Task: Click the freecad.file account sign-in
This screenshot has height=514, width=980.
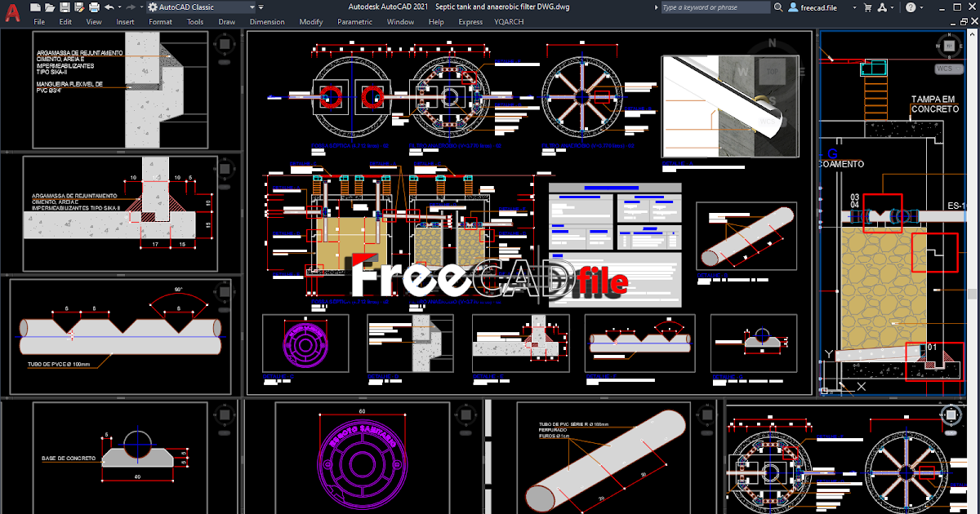Action: pos(817,7)
